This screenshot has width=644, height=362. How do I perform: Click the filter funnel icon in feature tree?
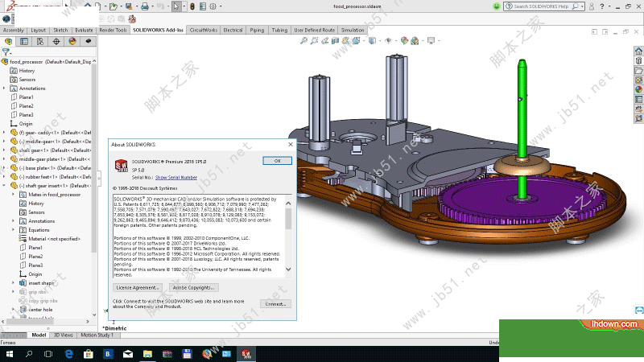click(x=6, y=51)
